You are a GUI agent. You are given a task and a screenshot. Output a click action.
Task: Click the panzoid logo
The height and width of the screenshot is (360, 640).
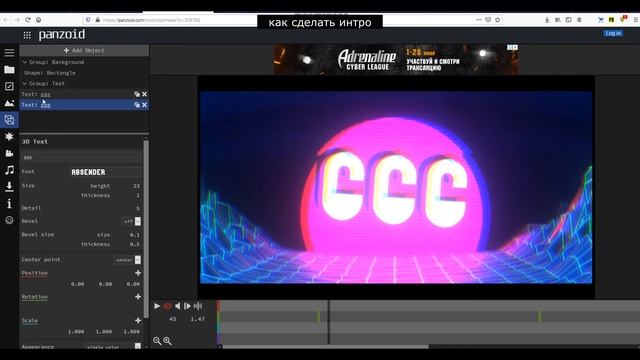[x=62, y=35]
